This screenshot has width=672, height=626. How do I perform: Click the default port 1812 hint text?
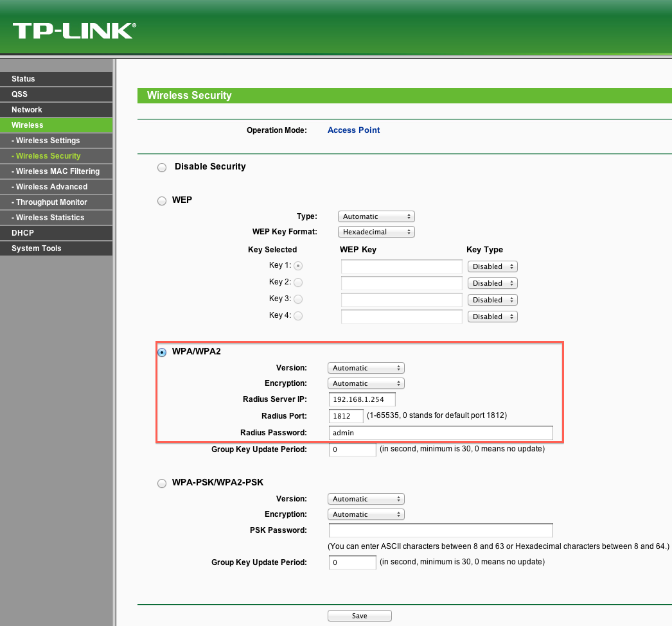point(437,415)
